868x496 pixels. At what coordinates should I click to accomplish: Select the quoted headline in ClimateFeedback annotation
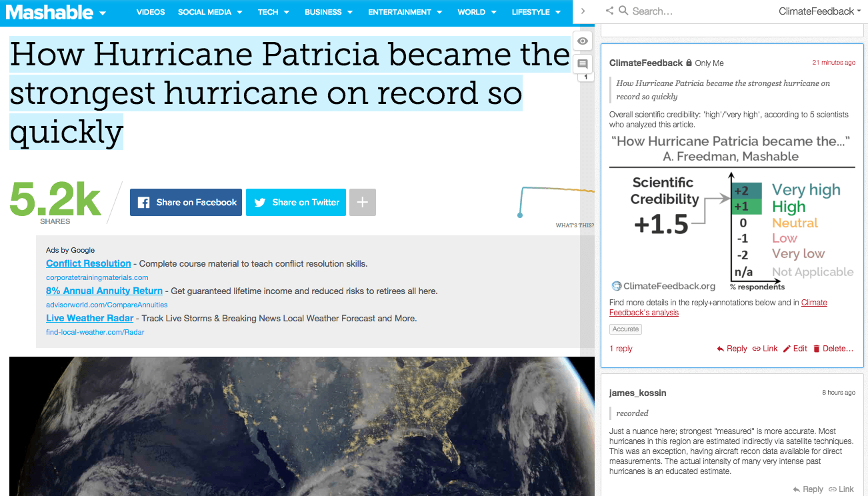pos(723,90)
